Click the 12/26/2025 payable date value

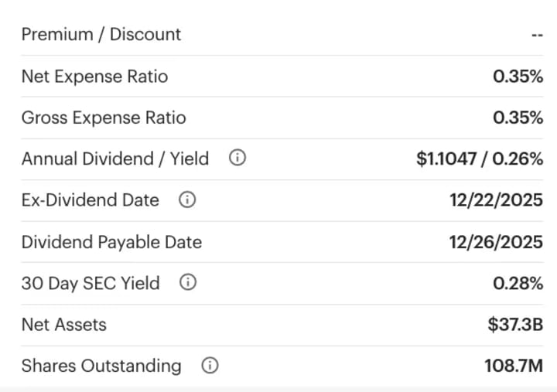tap(496, 242)
